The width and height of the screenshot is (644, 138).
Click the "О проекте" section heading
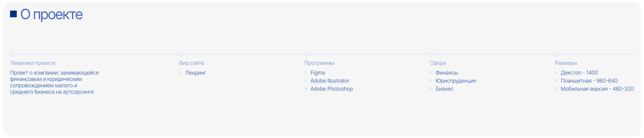pyautogui.click(x=51, y=14)
